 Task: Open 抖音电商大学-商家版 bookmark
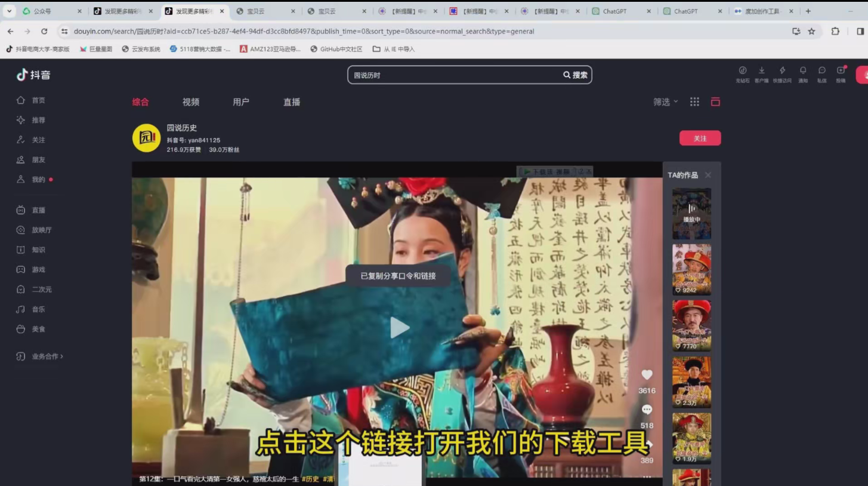38,49
